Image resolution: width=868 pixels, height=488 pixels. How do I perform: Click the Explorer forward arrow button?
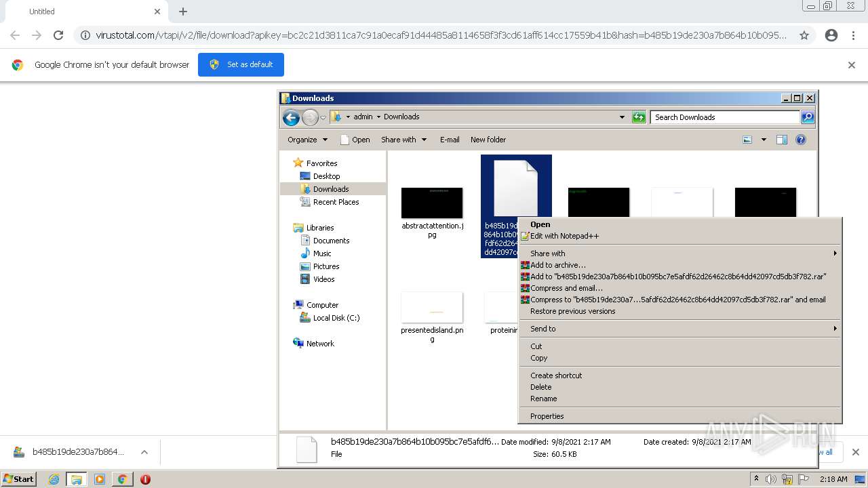click(310, 117)
